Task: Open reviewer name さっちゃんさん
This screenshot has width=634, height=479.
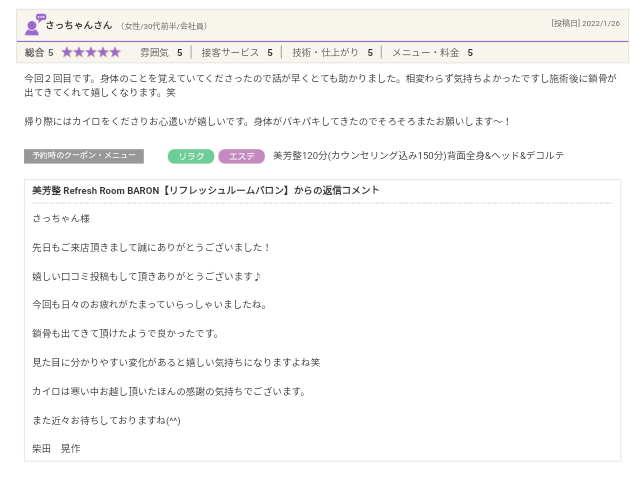Action: pyautogui.click(x=78, y=26)
